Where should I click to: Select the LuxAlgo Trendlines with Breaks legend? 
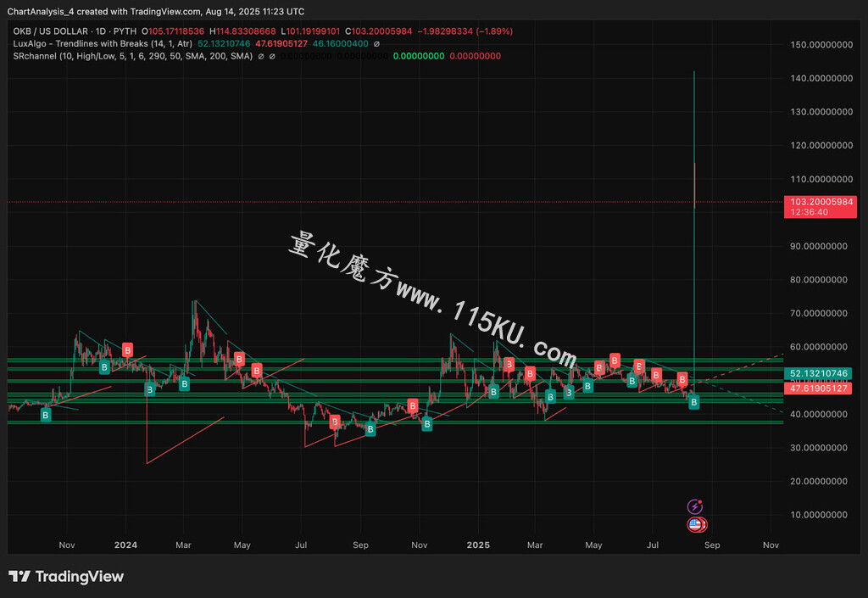tap(103, 44)
